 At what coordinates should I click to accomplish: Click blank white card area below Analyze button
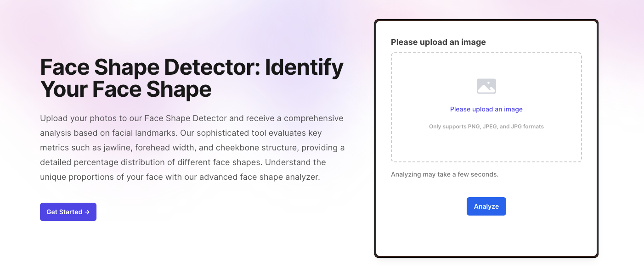pos(486,236)
